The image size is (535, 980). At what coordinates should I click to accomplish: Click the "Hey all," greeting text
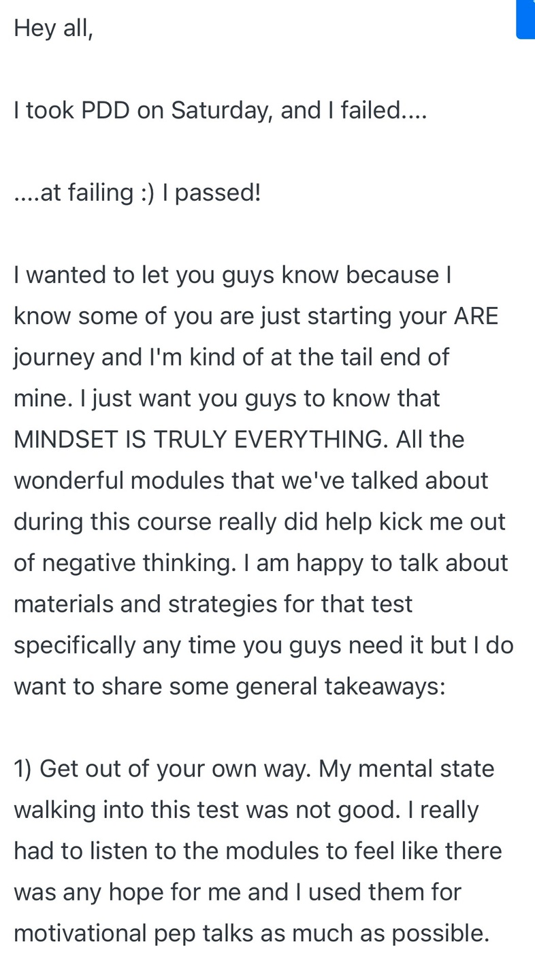[x=53, y=29]
